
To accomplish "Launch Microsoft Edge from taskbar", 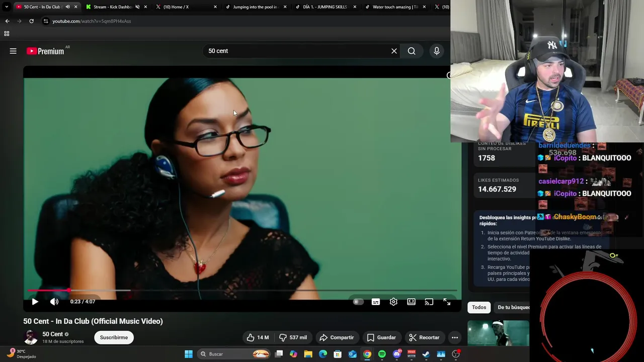I will click(323, 354).
